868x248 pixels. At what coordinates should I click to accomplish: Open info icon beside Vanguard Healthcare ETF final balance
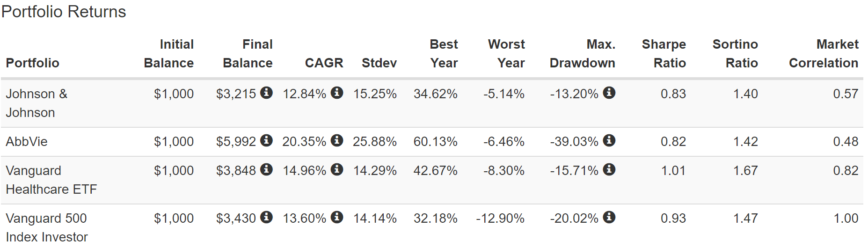click(266, 169)
